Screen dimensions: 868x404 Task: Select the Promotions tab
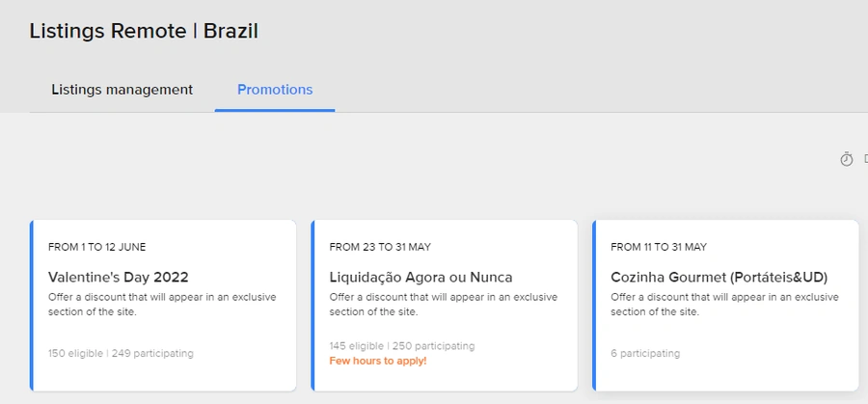coord(275,90)
